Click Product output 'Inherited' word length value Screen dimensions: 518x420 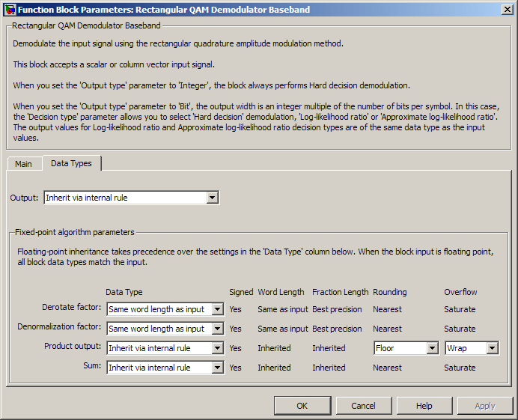(x=274, y=348)
